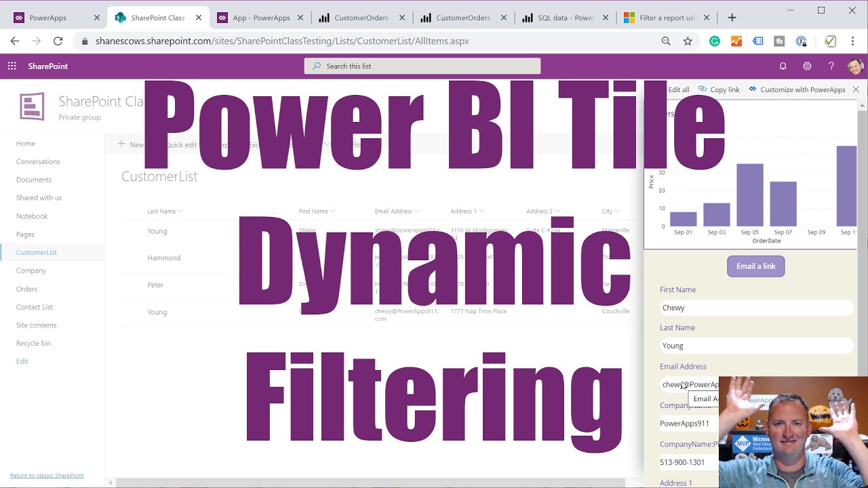The image size is (868, 488).
Task: Open the notifications bell in SharePoint header
Action: 783,66
